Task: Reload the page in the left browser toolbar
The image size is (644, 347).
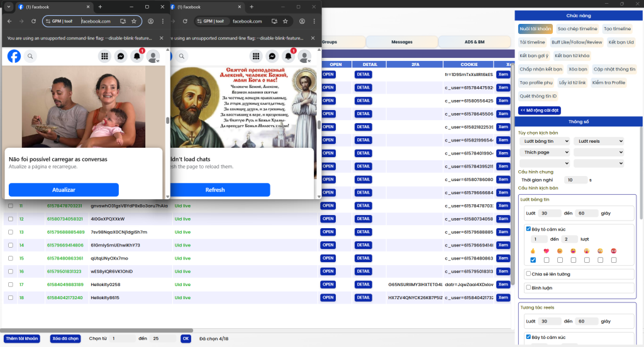Action: [34, 21]
